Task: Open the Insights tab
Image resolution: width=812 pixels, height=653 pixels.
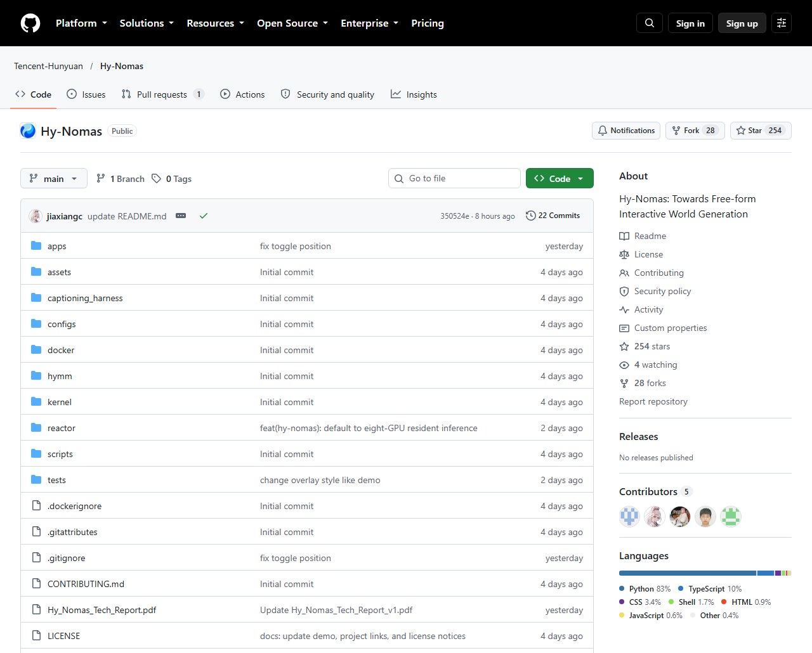Action: point(414,94)
